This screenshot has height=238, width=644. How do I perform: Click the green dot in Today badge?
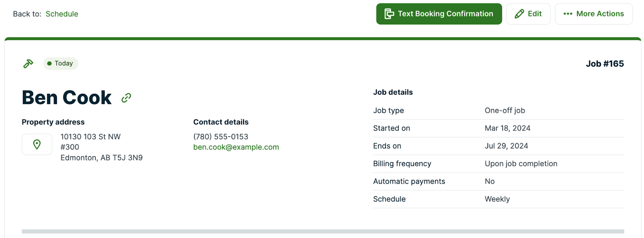[50, 64]
